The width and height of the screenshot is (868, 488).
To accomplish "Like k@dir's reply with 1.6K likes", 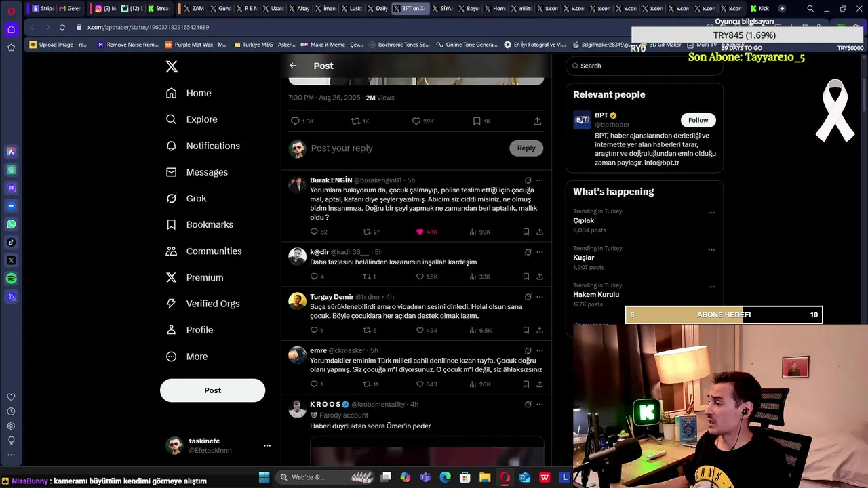I will tap(427, 277).
